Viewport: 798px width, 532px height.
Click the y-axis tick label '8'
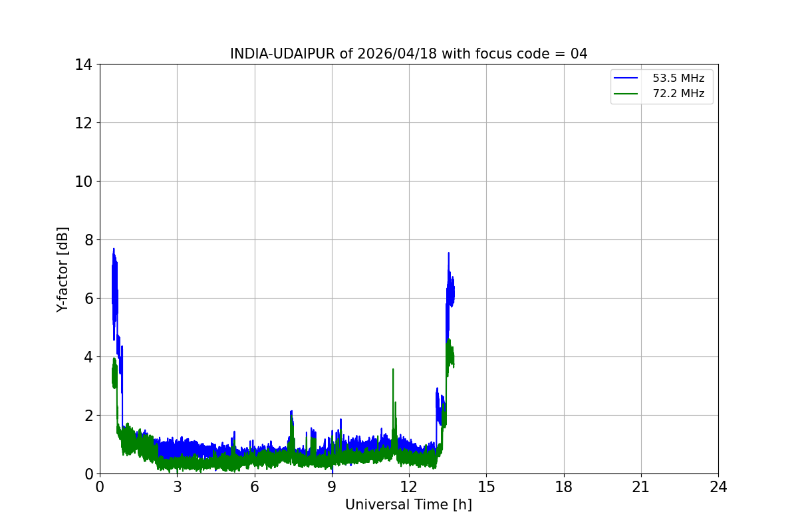[x=88, y=240]
